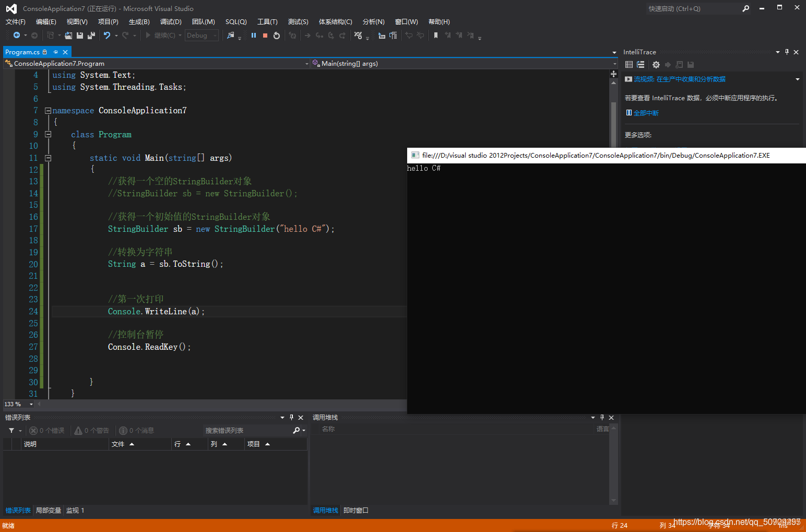
Task: Open the 文件(F) menu
Action: tap(16, 21)
